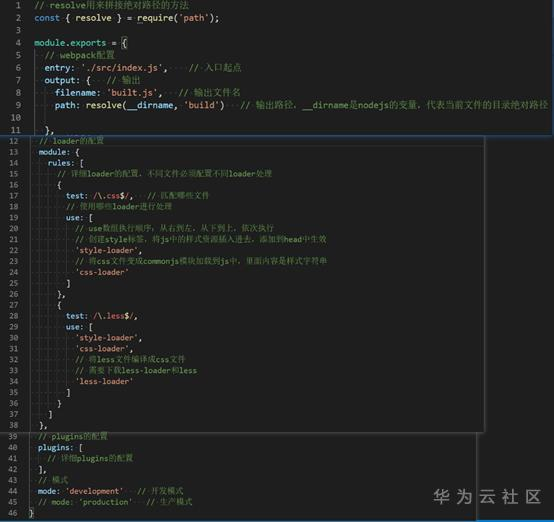Select 'css-loader' string on line 24
554x522 pixels.
102,272
